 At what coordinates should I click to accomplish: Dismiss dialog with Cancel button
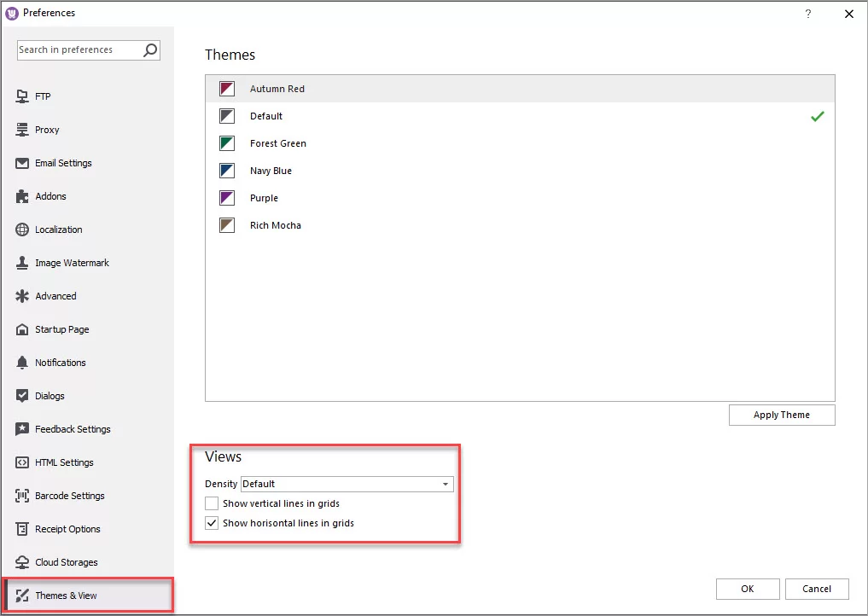817,589
